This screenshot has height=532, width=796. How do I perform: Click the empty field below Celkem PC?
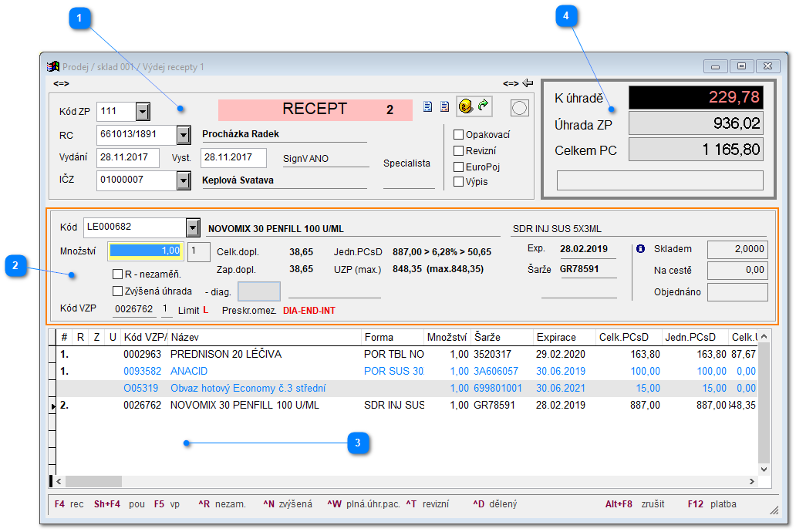click(x=660, y=180)
